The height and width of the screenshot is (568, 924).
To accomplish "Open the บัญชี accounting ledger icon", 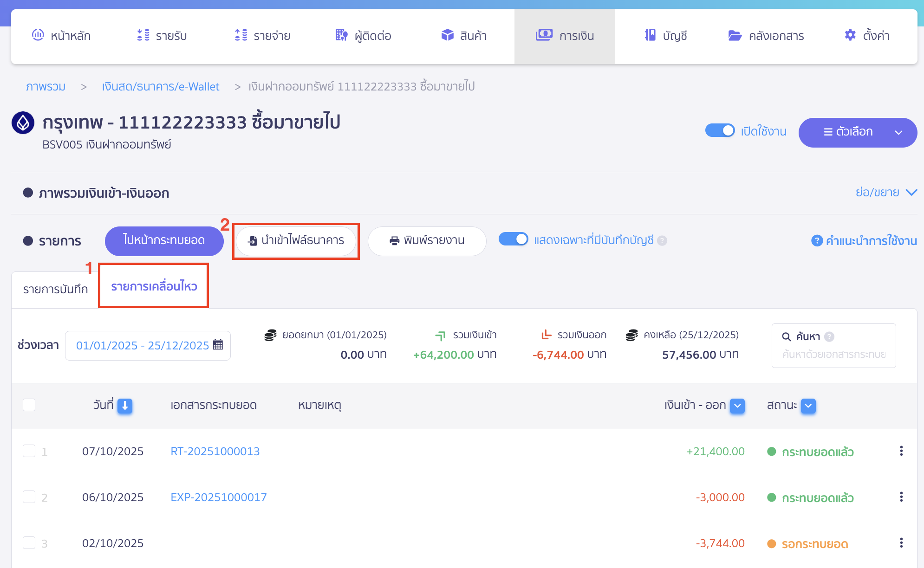I will [650, 35].
